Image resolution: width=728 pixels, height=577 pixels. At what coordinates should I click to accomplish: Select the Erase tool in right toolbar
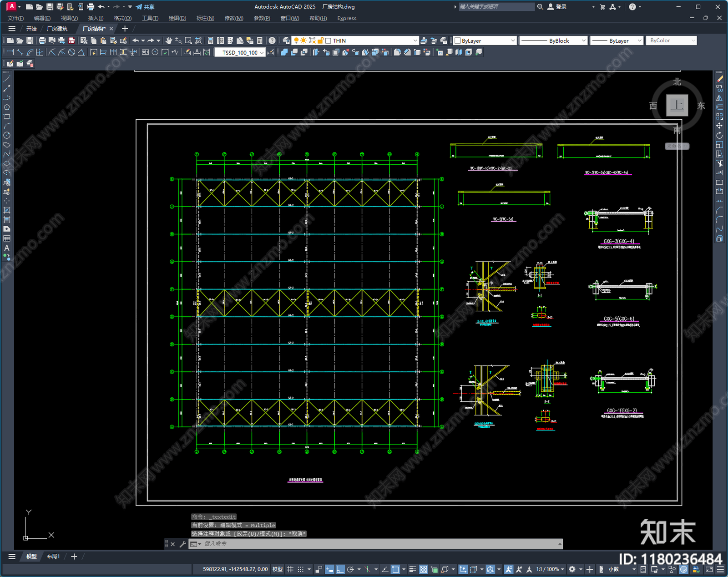pyautogui.click(x=719, y=79)
